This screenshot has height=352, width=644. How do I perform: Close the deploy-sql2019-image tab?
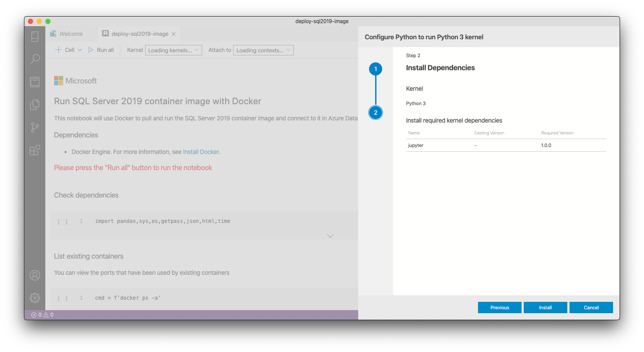tap(173, 34)
